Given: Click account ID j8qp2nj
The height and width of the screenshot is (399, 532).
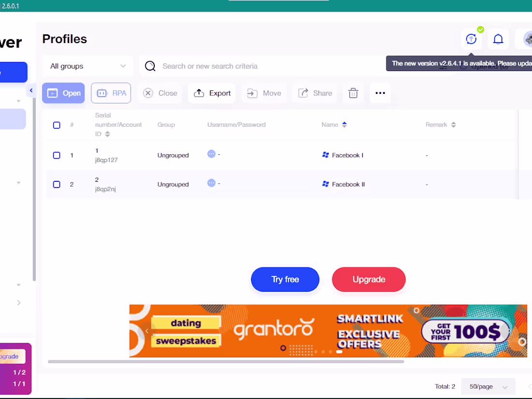Looking at the screenshot, I should [x=105, y=189].
